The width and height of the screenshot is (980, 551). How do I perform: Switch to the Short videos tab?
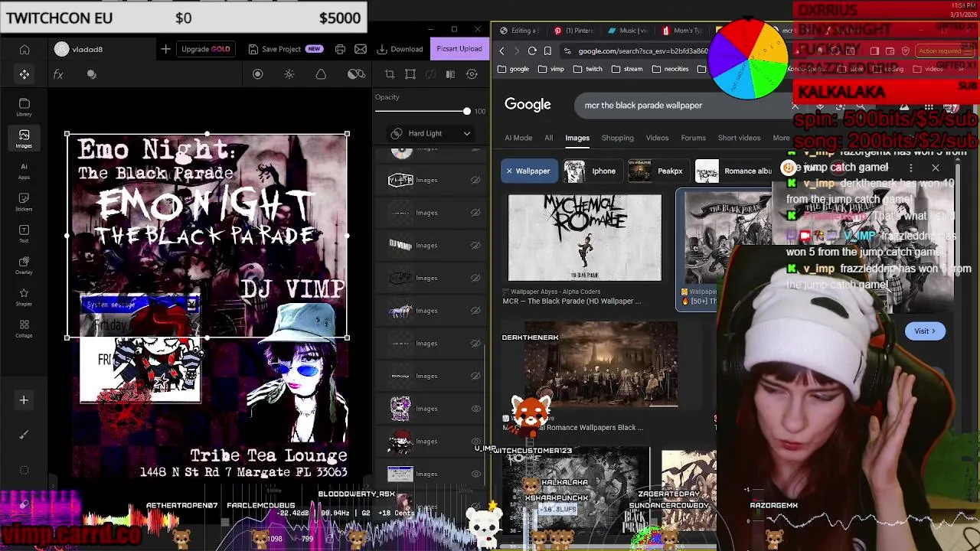[739, 138]
